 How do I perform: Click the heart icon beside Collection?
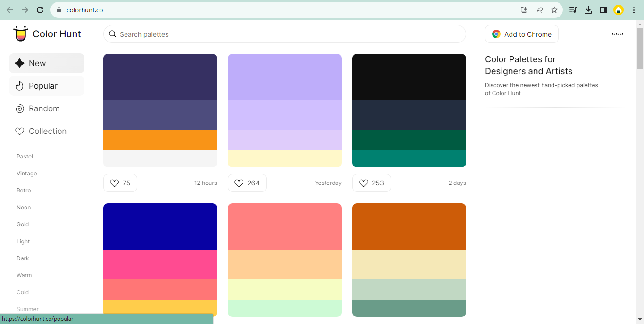19,131
